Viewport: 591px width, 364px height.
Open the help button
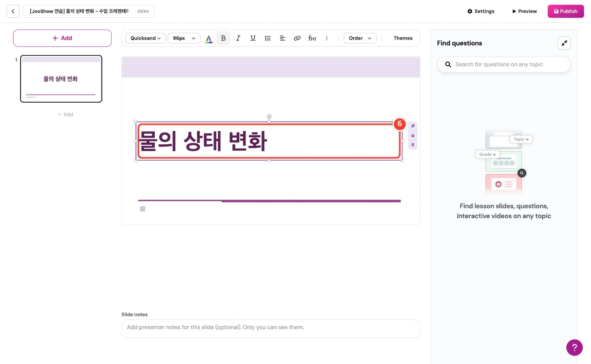[574, 347]
